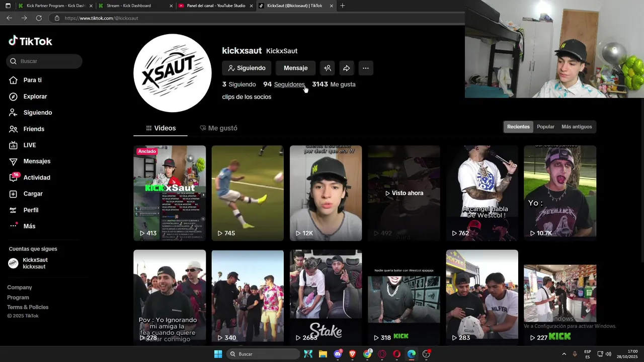Click the Mensaje button on profile
The image size is (644, 362).
(x=295, y=68)
